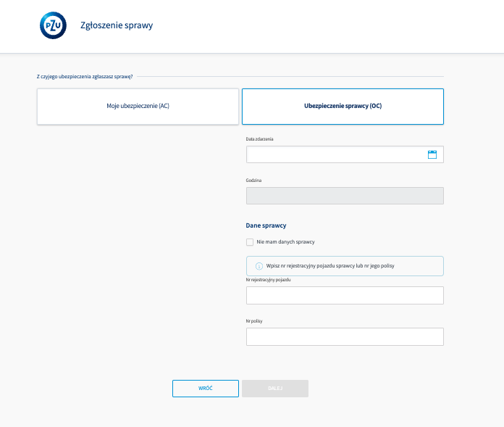Click the 'Nr rejestracyjny pojazdu' input box

click(345, 295)
